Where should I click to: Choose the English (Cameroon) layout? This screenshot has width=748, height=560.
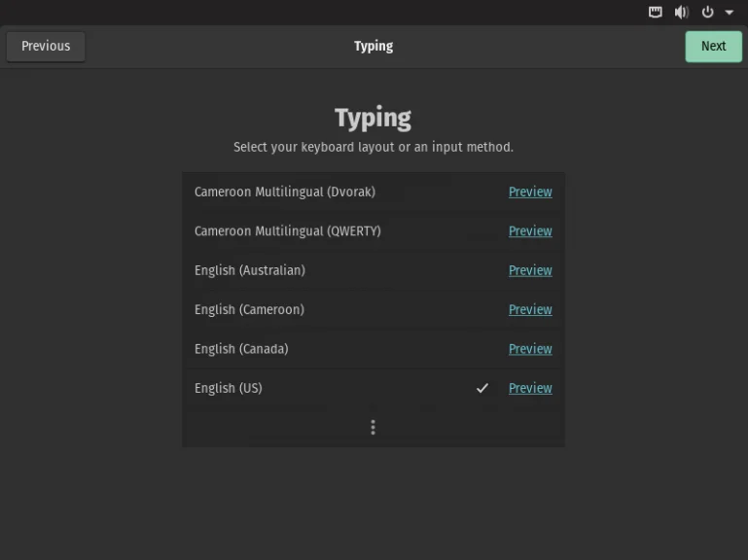click(x=249, y=309)
